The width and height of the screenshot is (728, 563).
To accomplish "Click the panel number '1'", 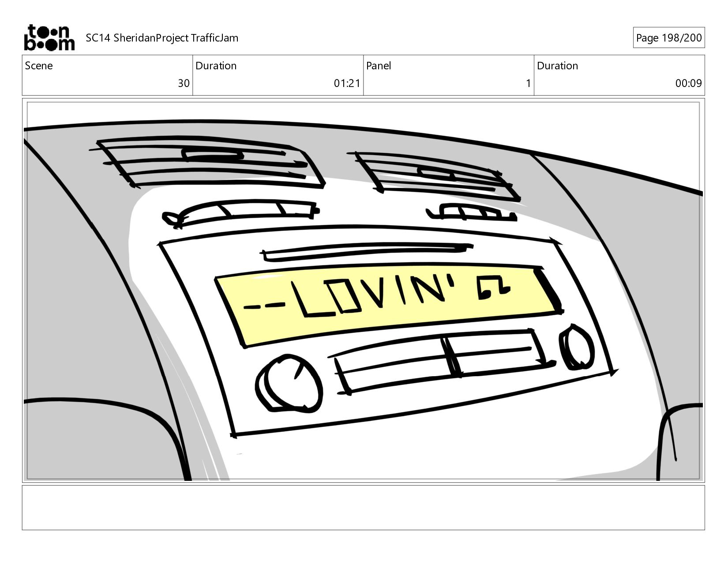I will pyautogui.click(x=528, y=83).
